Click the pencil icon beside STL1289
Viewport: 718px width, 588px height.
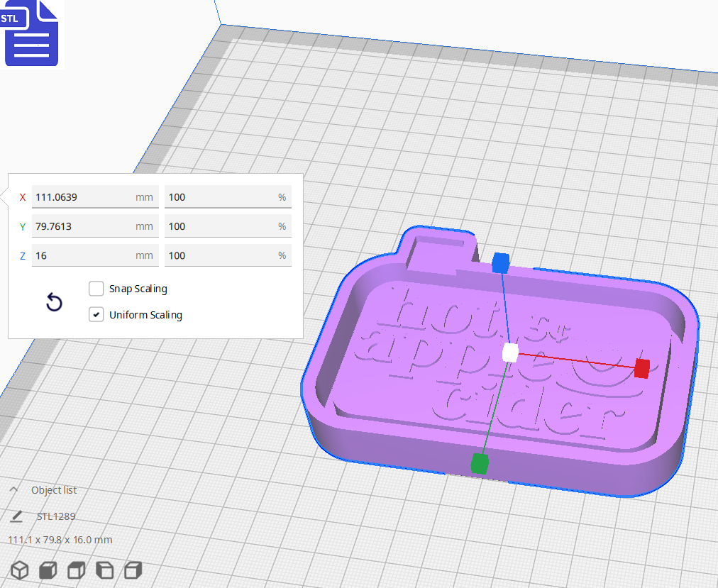[16, 516]
